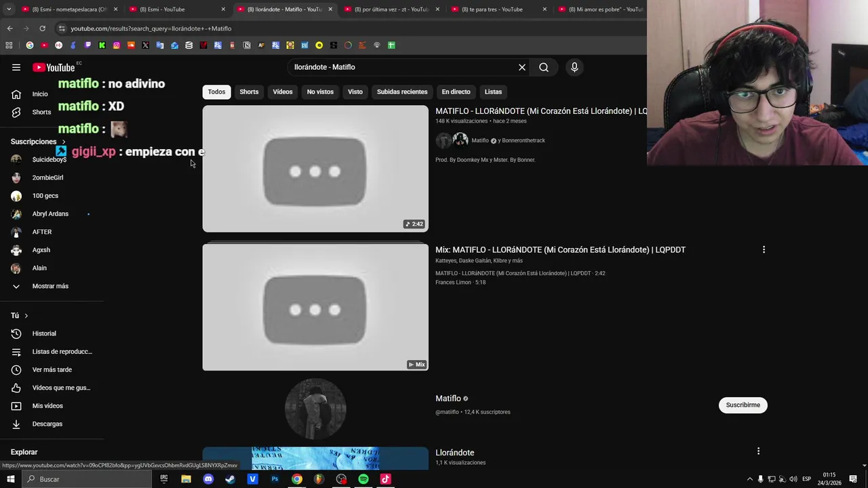The height and width of the screenshot is (488, 868).
Task: Click the volume icon in system tray
Action: pyautogui.click(x=793, y=479)
